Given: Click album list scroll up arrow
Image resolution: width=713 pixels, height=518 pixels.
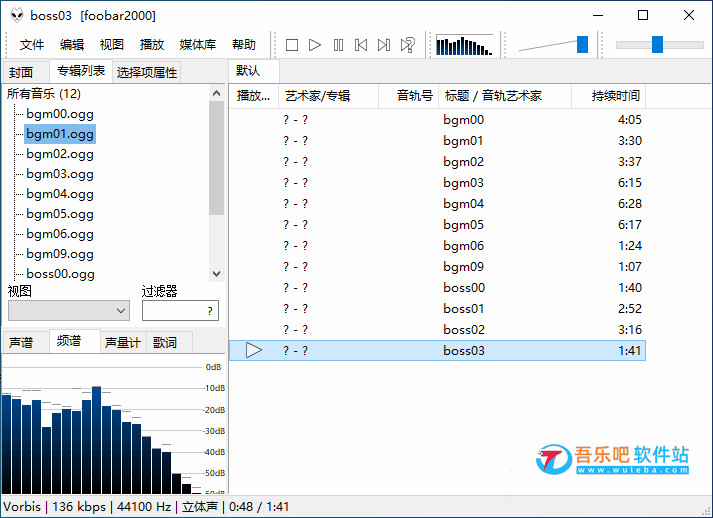Looking at the screenshot, I should (216, 93).
